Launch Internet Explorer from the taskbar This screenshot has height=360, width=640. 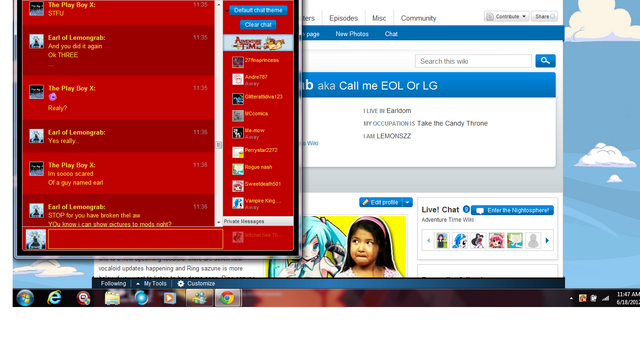[x=54, y=298]
